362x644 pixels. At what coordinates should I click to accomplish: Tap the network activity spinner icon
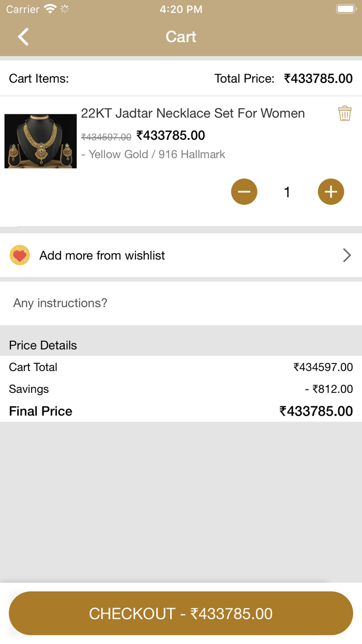click(65, 9)
